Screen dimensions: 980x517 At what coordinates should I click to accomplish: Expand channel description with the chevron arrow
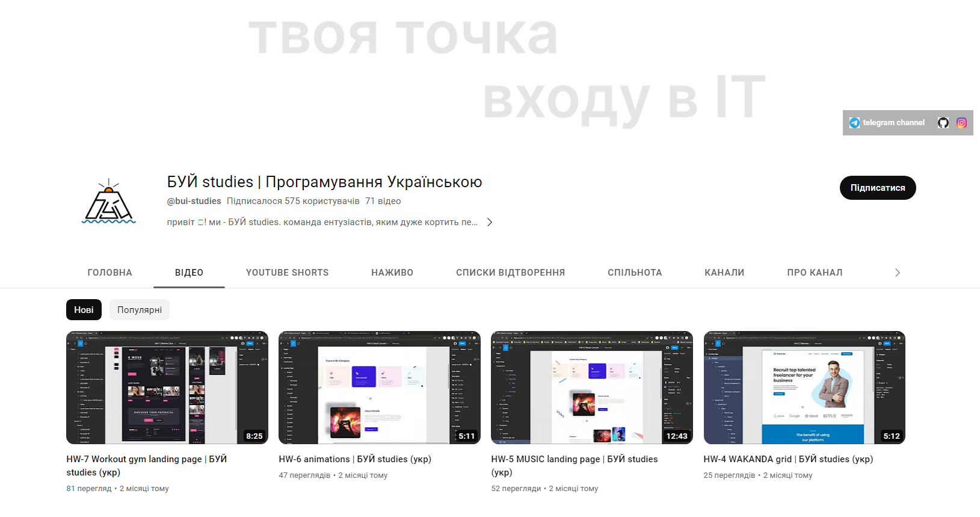(490, 222)
